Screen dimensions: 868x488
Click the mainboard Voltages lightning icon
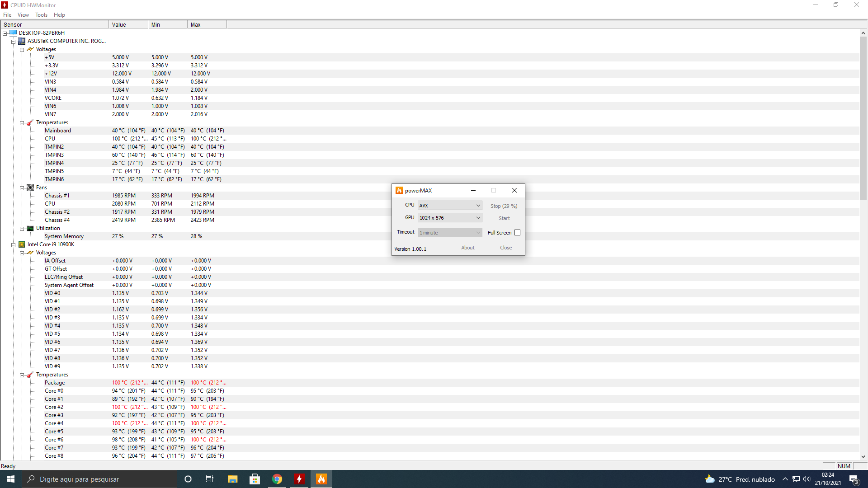(30, 49)
